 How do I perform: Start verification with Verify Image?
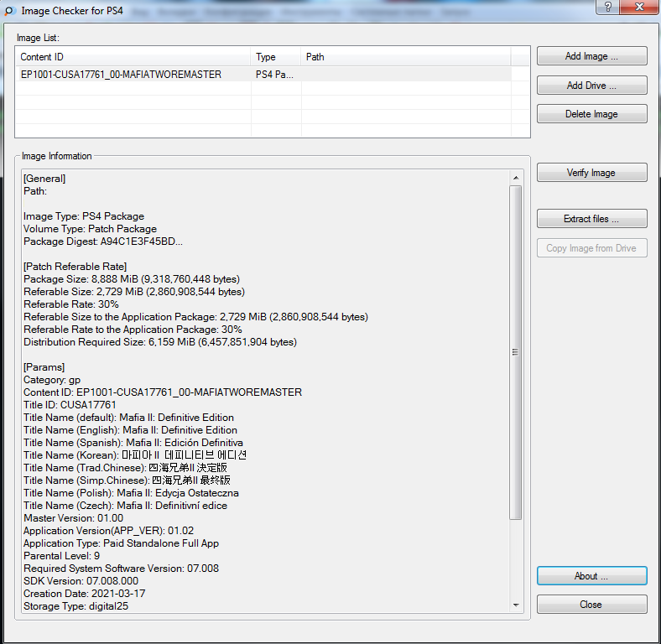click(591, 173)
